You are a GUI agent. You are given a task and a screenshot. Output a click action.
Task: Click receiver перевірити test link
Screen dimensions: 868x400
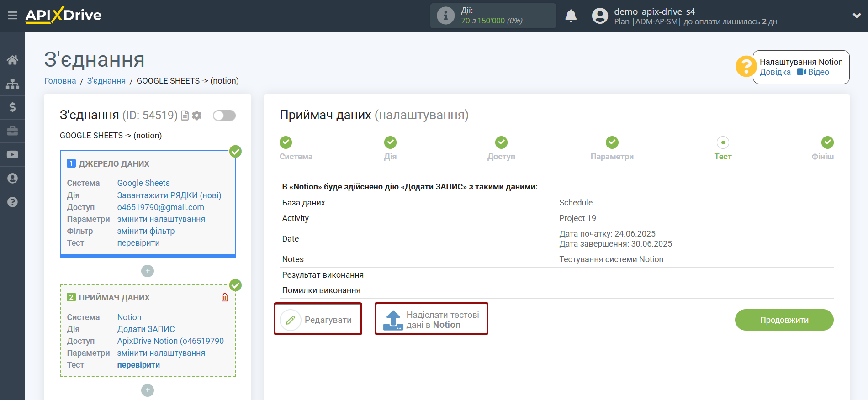coord(138,365)
